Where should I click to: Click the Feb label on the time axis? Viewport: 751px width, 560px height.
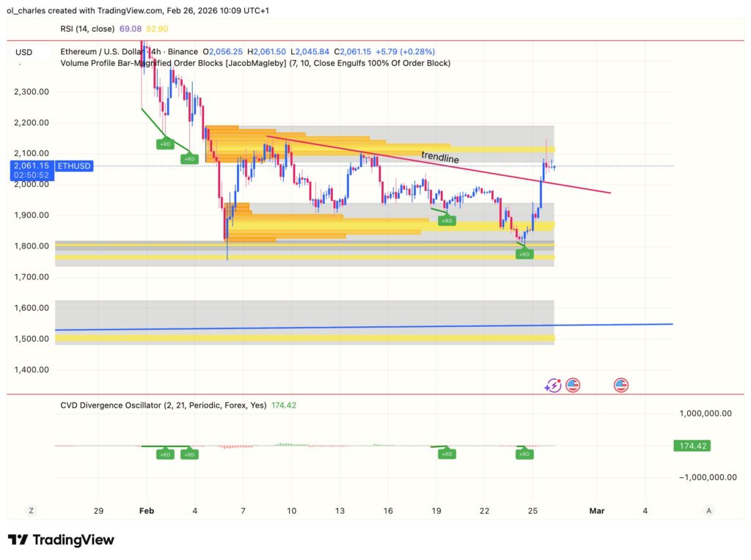click(x=146, y=511)
